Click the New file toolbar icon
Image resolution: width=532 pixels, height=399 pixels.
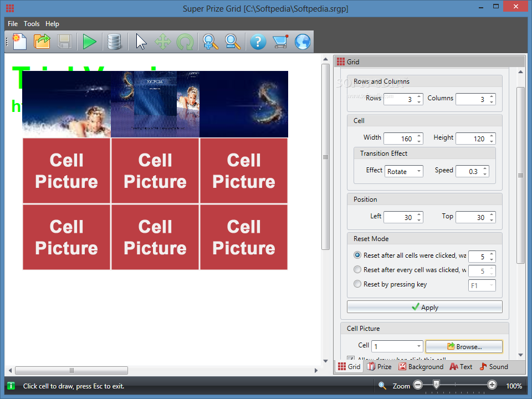click(20, 42)
